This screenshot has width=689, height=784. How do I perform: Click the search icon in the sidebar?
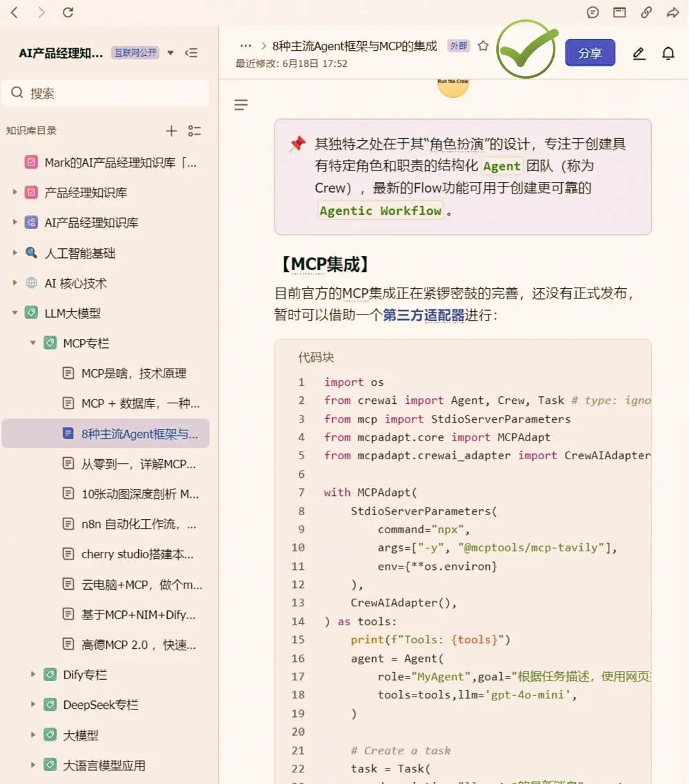click(x=17, y=93)
